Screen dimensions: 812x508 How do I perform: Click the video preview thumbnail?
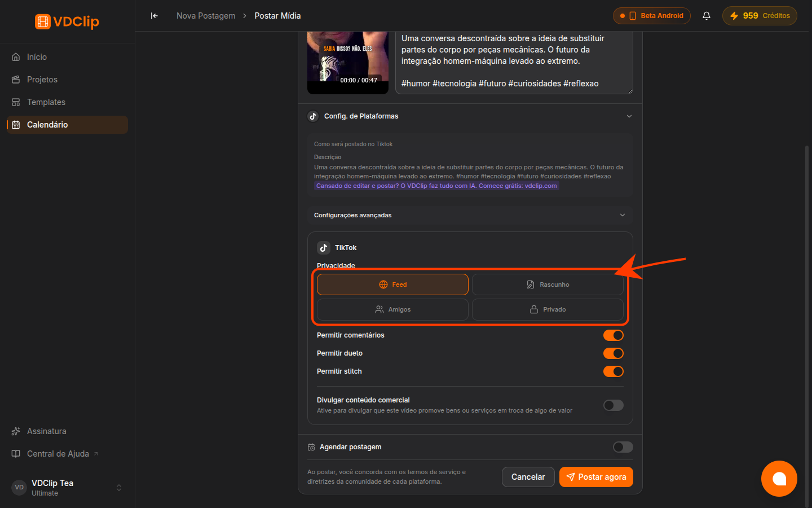(348, 62)
